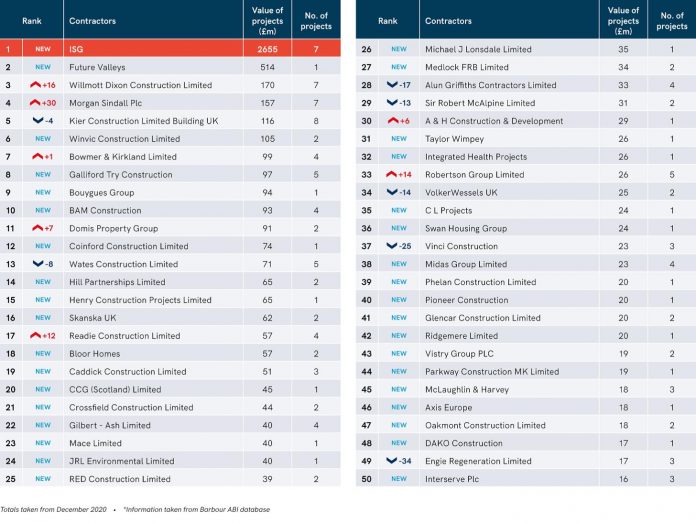Click the right table's No. of projects header

(x=672, y=20)
